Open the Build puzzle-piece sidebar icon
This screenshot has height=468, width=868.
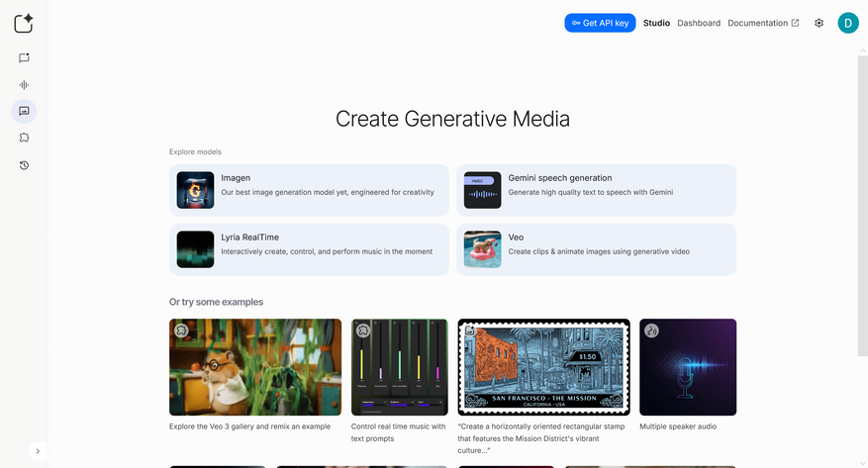[x=24, y=138]
